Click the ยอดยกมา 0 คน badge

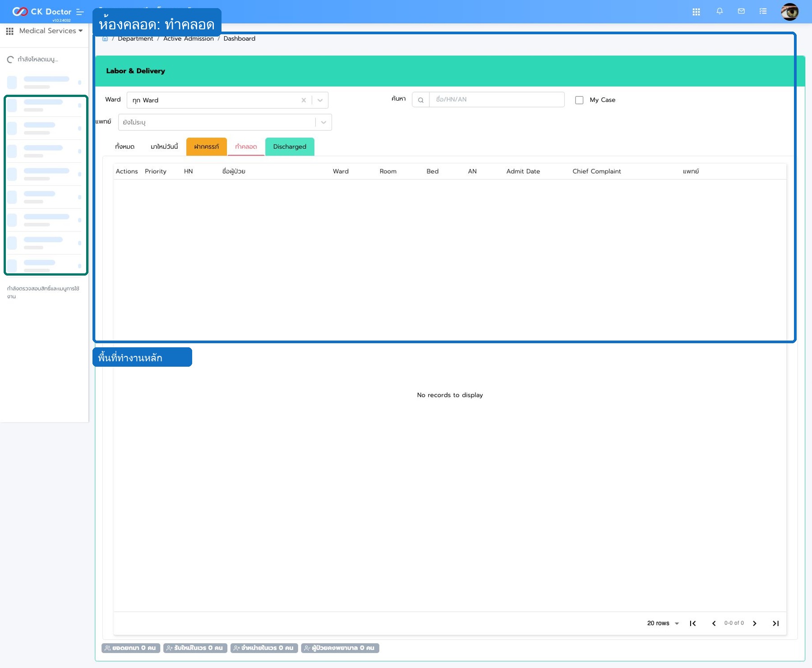[x=131, y=648]
